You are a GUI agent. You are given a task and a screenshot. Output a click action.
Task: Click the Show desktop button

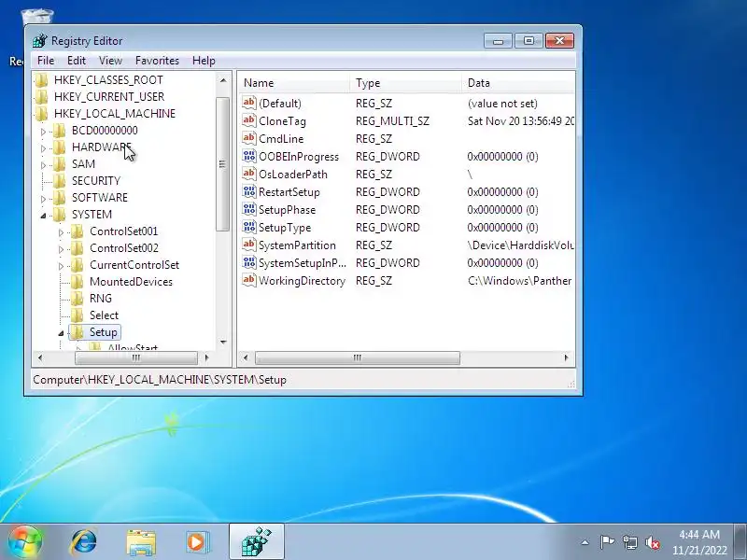740,542
